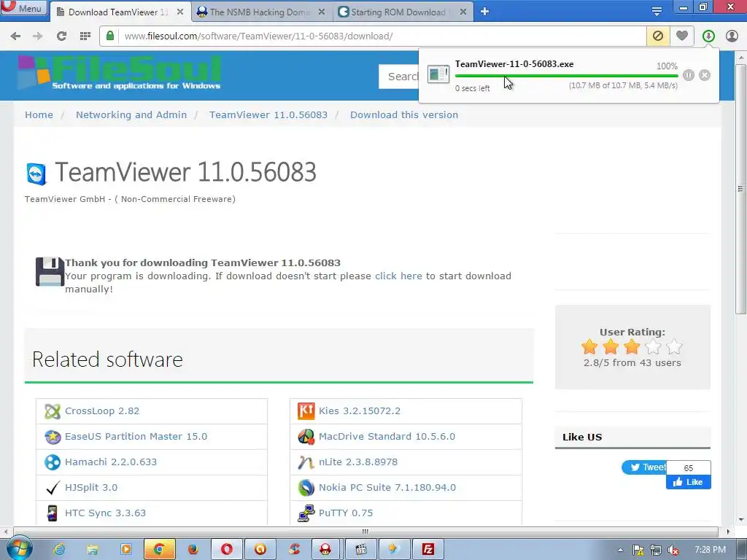Cancel the TeamViewer download
The image size is (747, 560).
(x=705, y=75)
